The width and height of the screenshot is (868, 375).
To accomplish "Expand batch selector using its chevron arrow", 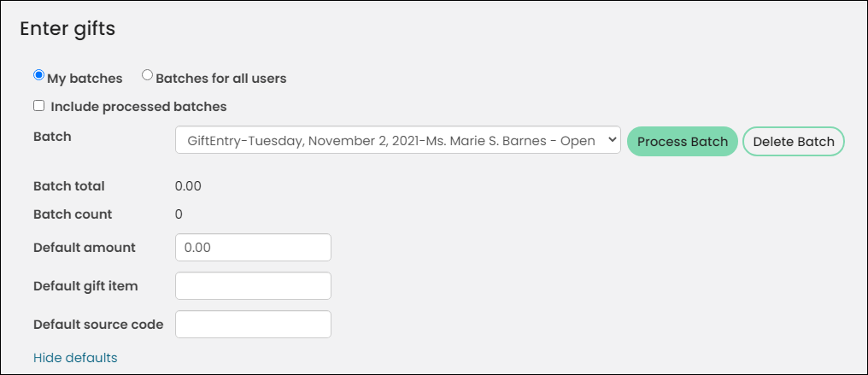I will click(x=612, y=140).
